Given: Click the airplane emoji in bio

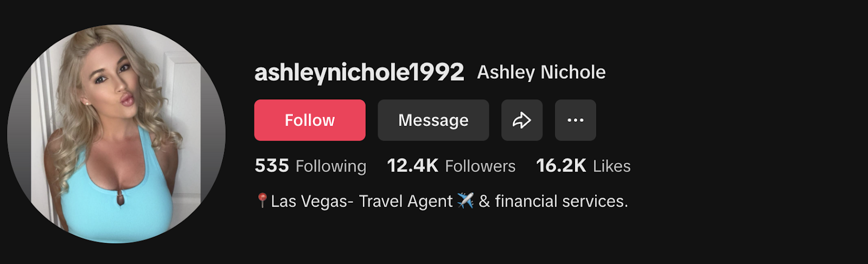Looking at the screenshot, I should pos(465,200).
